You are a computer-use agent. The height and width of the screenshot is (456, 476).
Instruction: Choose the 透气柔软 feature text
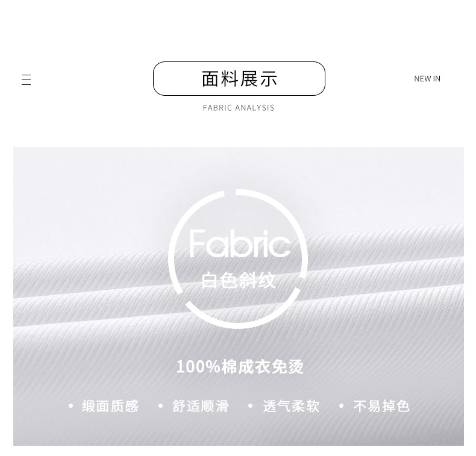pos(291,406)
